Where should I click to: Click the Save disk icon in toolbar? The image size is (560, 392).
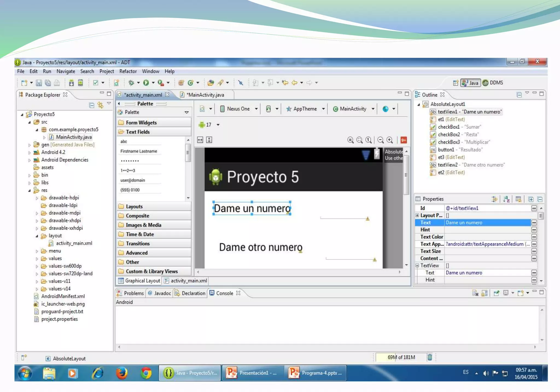coord(39,83)
